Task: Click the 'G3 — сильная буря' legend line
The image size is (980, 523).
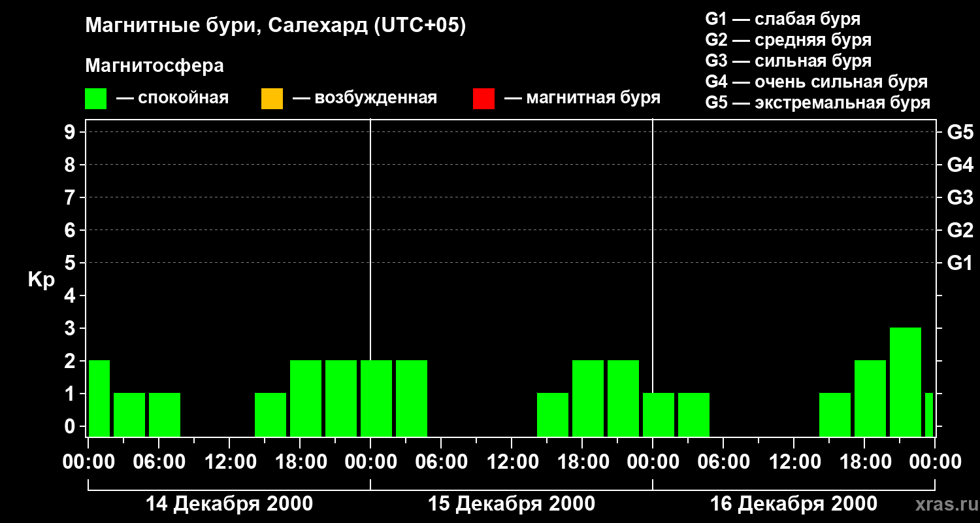Action: (788, 61)
